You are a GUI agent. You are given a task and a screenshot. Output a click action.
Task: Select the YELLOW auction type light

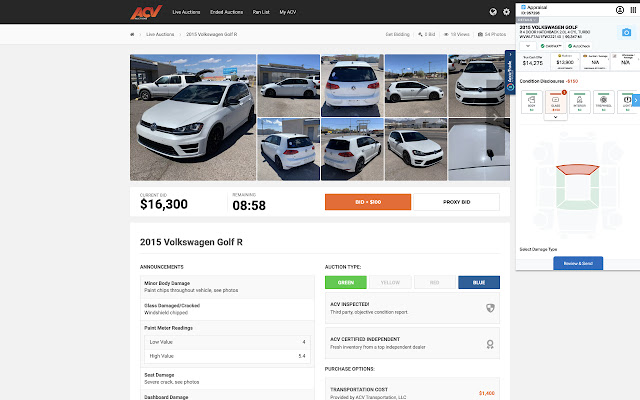click(390, 282)
